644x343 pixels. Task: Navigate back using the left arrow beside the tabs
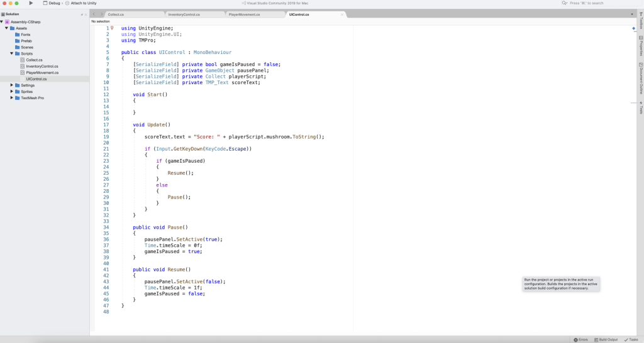pyautogui.click(x=94, y=14)
